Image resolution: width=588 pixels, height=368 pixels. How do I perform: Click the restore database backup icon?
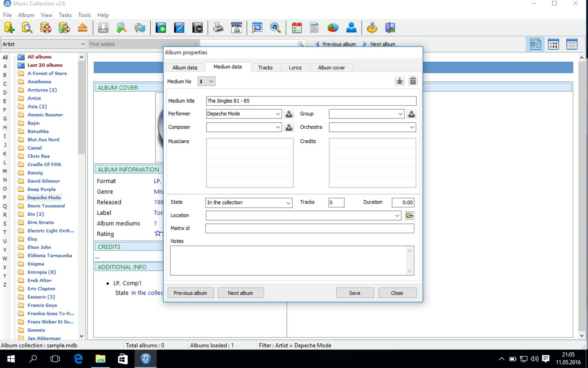point(64,28)
